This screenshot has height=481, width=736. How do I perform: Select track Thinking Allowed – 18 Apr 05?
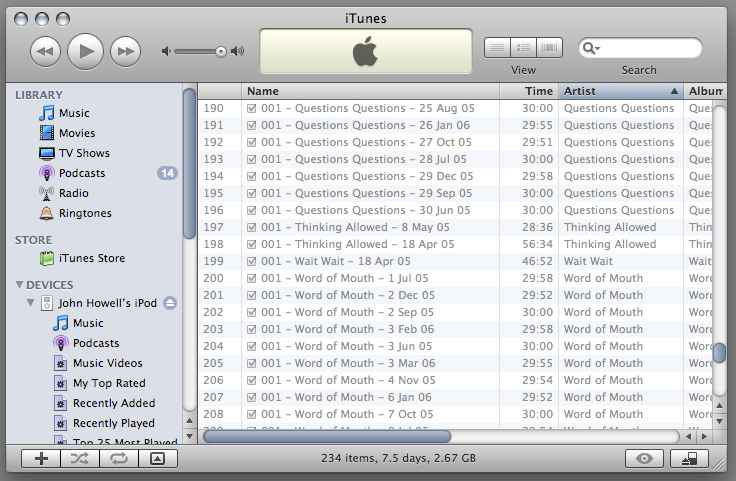[x=358, y=244]
